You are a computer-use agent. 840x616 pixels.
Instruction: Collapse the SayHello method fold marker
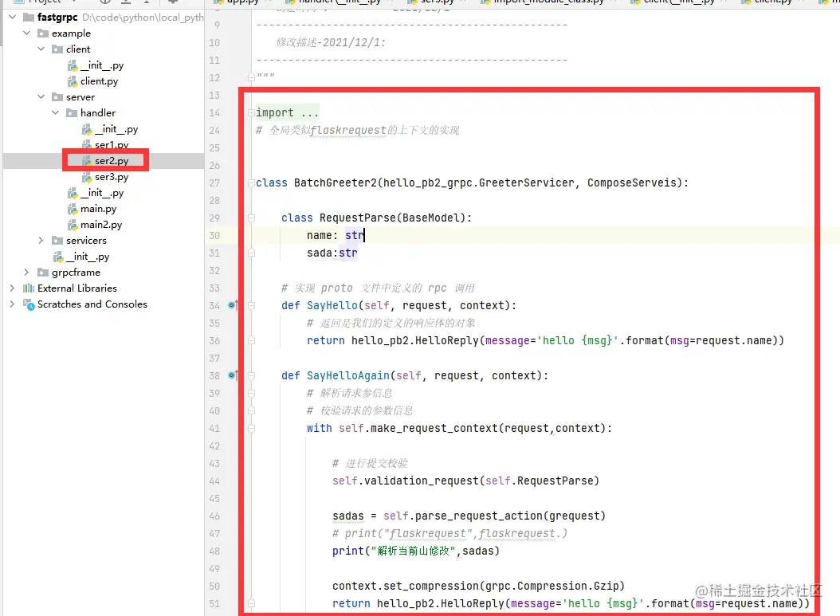click(x=251, y=305)
